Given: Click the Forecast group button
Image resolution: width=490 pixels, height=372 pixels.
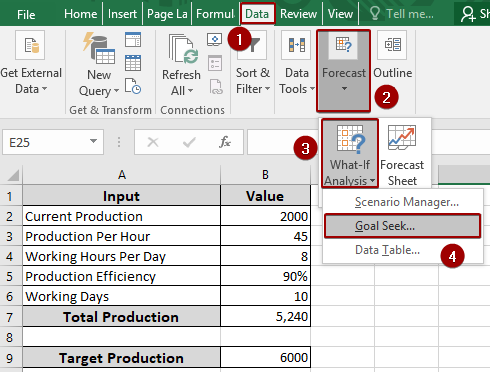Looking at the screenshot, I should (x=343, y=70).
